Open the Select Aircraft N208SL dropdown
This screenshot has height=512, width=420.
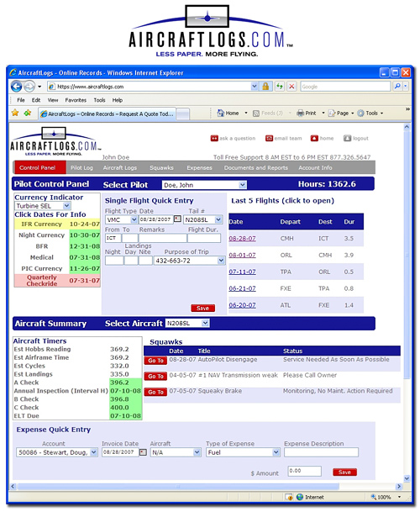[x=205, y=324]
